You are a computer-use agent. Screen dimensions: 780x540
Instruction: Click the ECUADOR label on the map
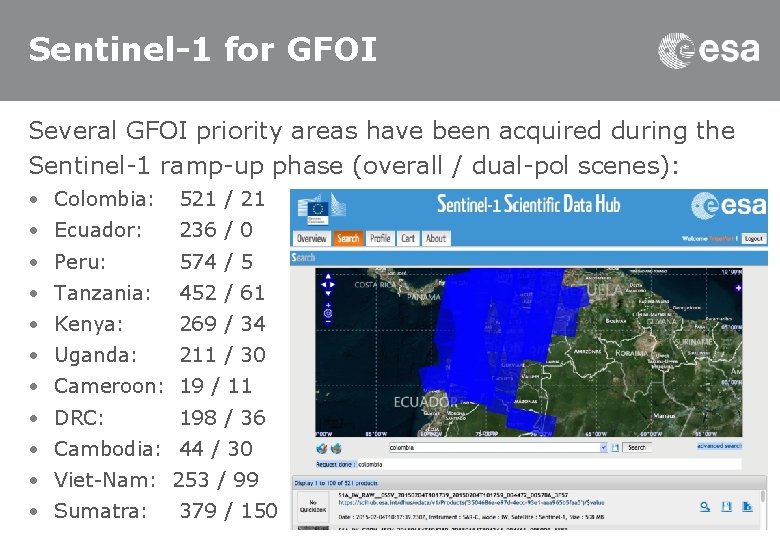pyautogui.click(x=425, y=402)
